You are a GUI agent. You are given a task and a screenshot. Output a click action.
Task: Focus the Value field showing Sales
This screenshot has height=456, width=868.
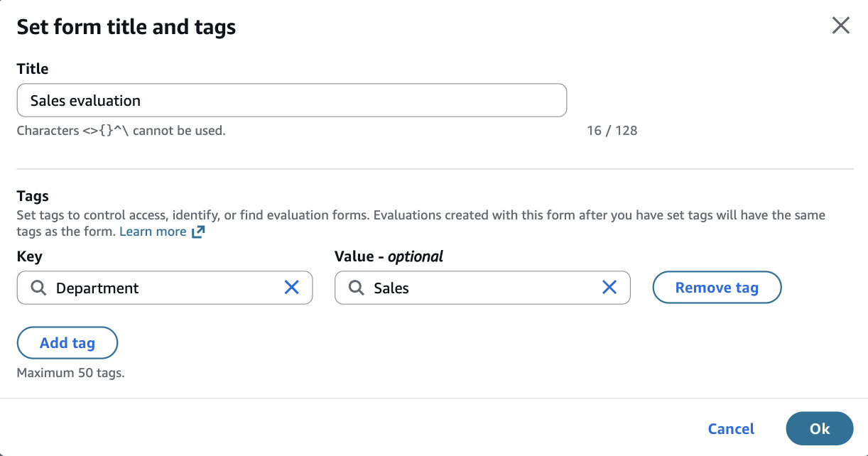point(483,288)
